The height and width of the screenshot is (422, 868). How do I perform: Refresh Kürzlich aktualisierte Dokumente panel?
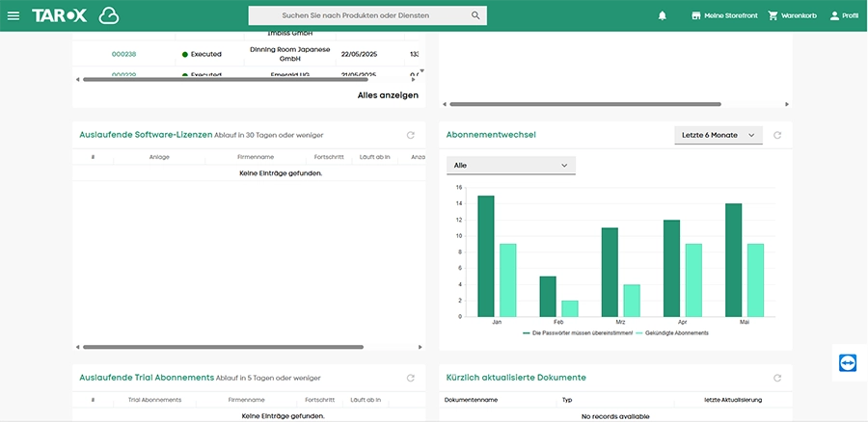click(777, 378)
